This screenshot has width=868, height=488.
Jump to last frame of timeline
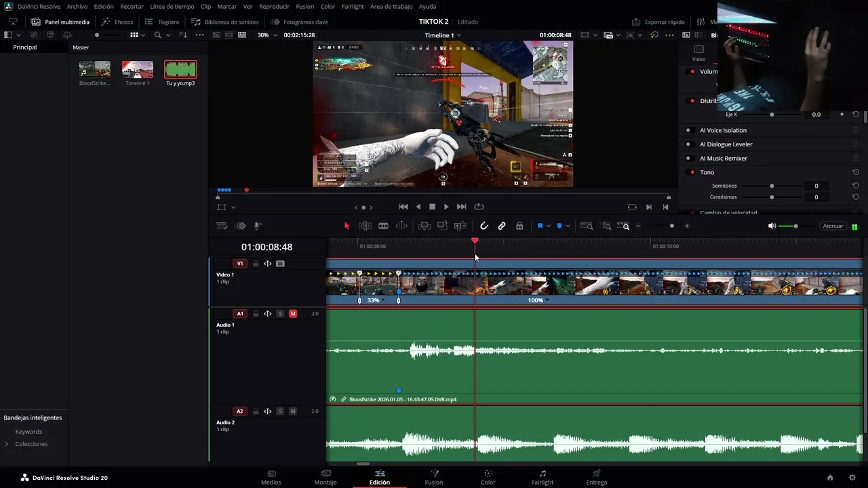click(462, 207)
